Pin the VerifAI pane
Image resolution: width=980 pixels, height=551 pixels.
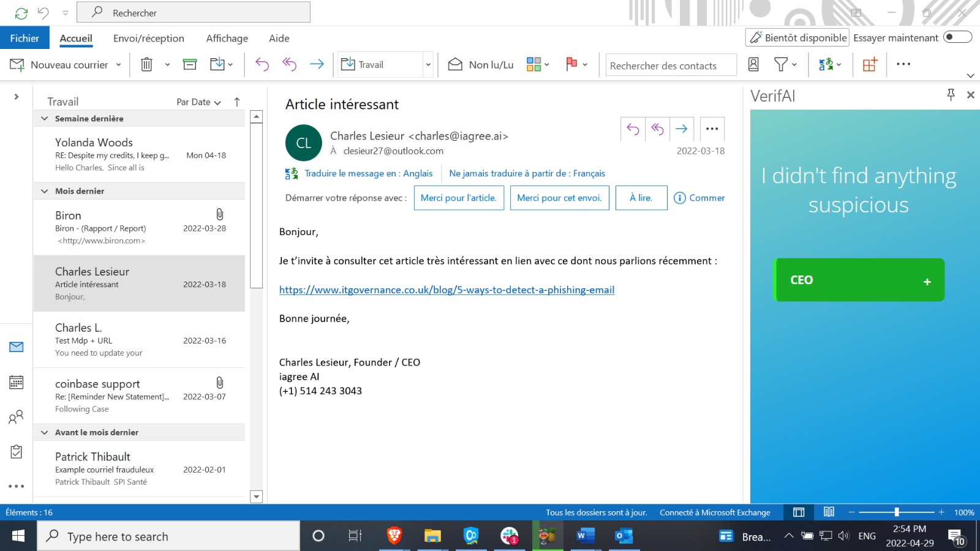pyautogui.click(x=951, y=94)
